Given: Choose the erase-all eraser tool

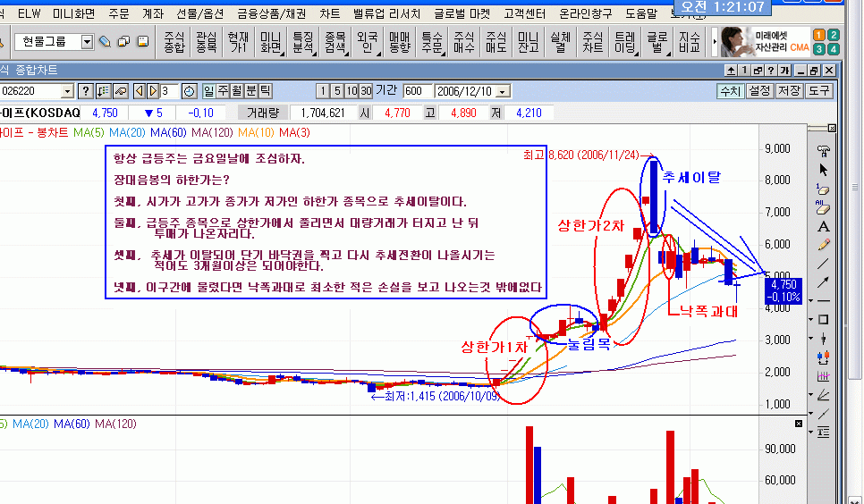Looking at the screenshot, I should (823, 207).
